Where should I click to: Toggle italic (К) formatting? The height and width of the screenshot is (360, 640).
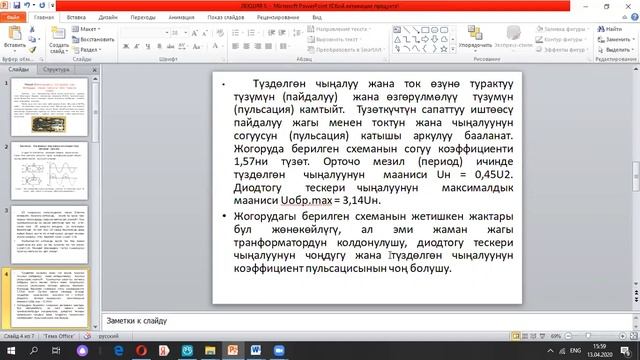137,47
